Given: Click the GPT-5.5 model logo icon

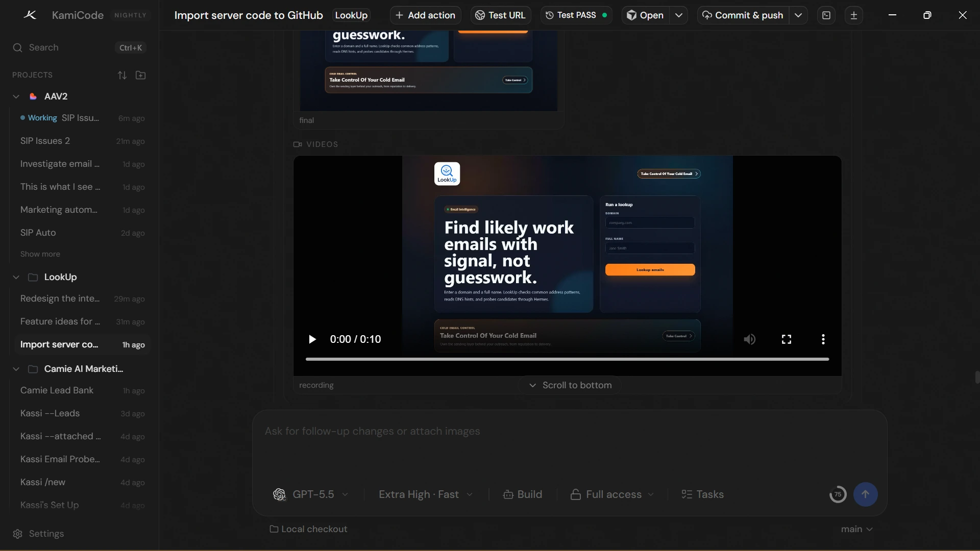Looking at the screenshot, I should tap(279, 494).
